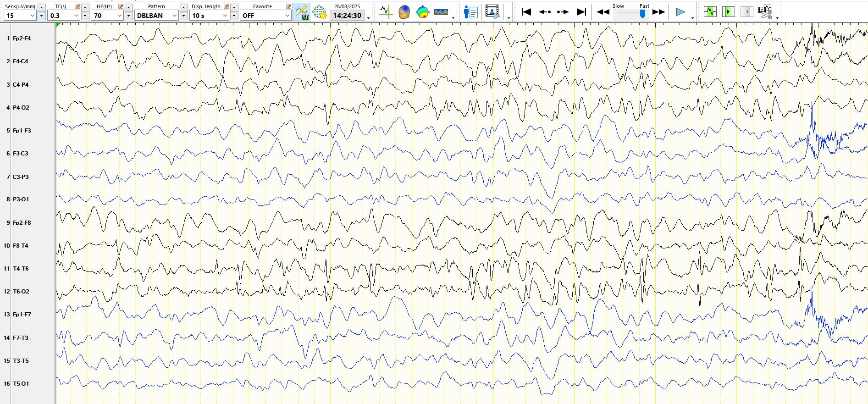This screenshot has height=404, width=868.
Task: Open the video clip cutting tool
Action: [765, 12]
